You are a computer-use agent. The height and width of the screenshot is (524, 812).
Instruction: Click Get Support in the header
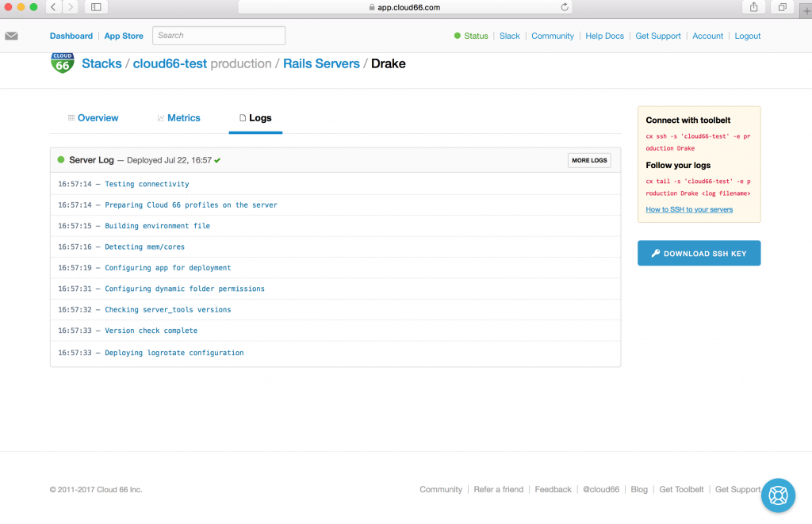(657, 36)
